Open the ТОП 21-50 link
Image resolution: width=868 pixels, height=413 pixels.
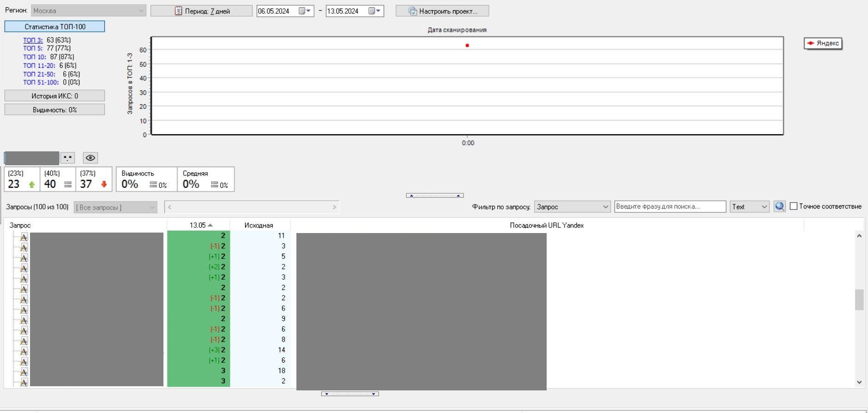(39, 74)
